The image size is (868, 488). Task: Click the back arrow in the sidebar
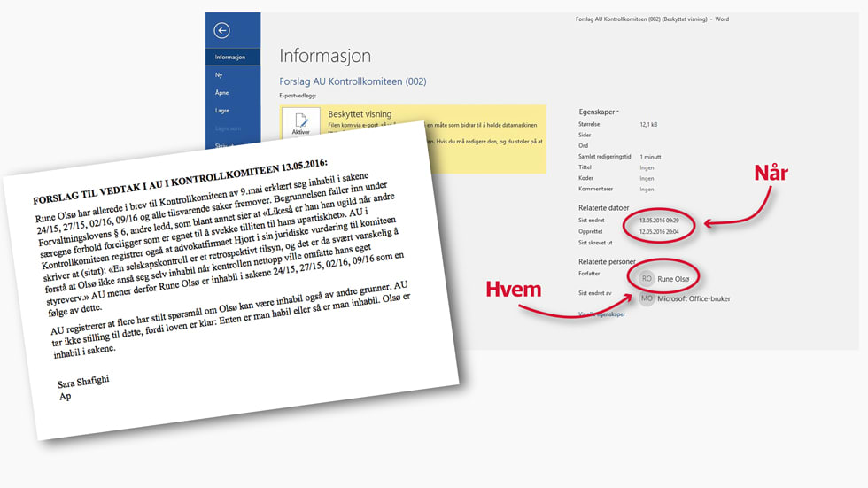[x=221, y=31]
